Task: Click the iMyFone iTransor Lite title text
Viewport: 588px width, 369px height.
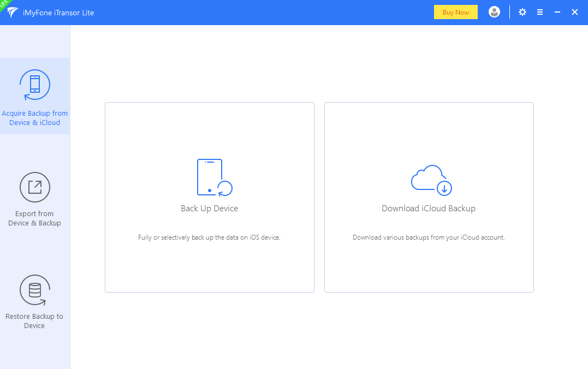Action: point(58,13)
